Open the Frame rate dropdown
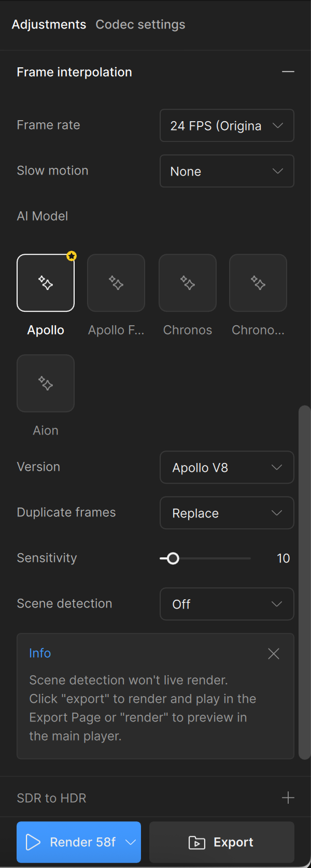Screen dimensions: 311x868 [227, 125]
